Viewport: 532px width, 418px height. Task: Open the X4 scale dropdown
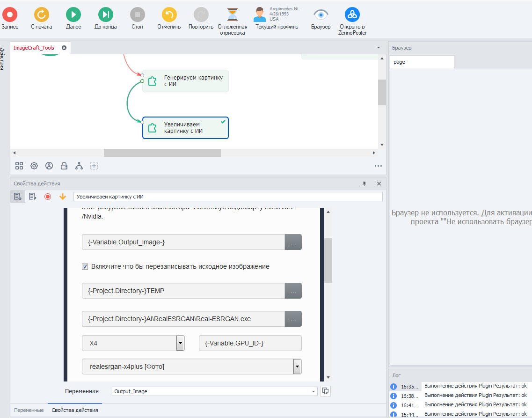tap(180, 343)
